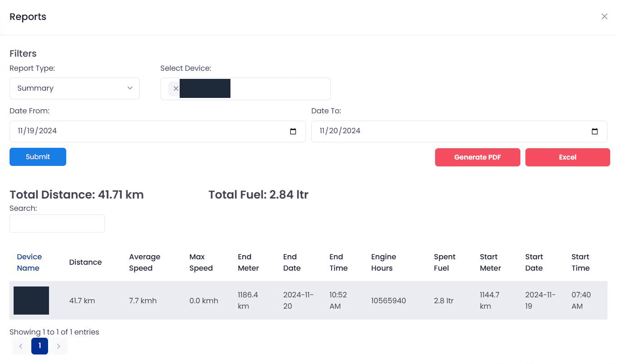Sort by Distance column header
Viewport: 617px width, 364px height.
(85, 262)
